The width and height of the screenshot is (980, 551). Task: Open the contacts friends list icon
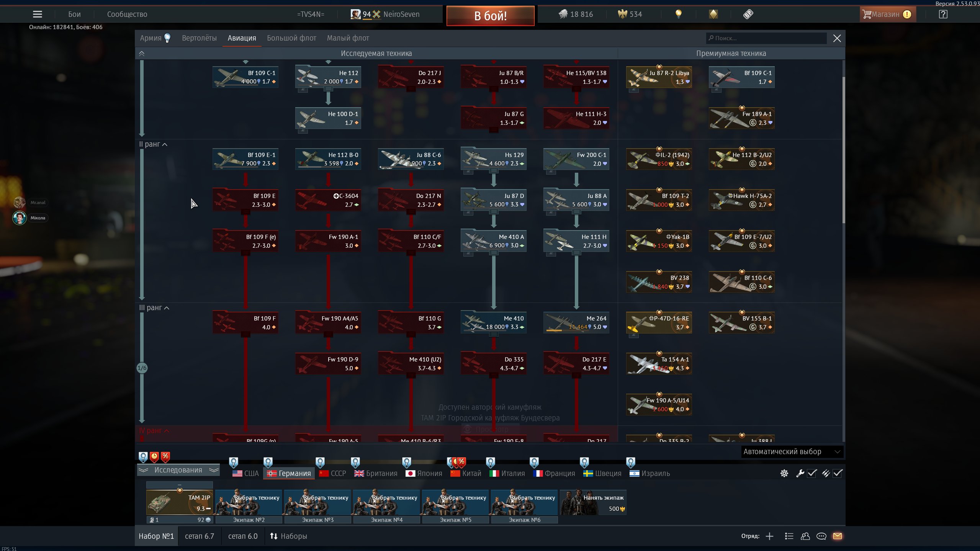(805, 536)
